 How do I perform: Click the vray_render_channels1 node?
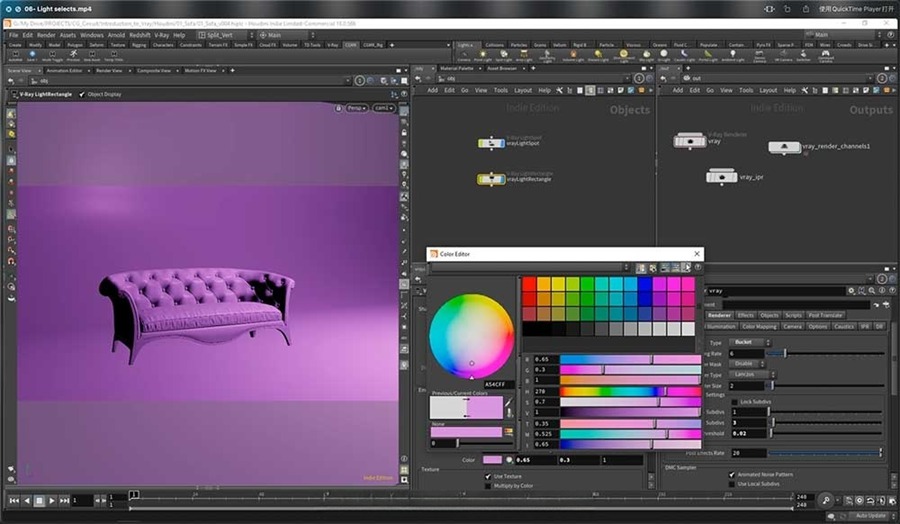pos(784,148)
